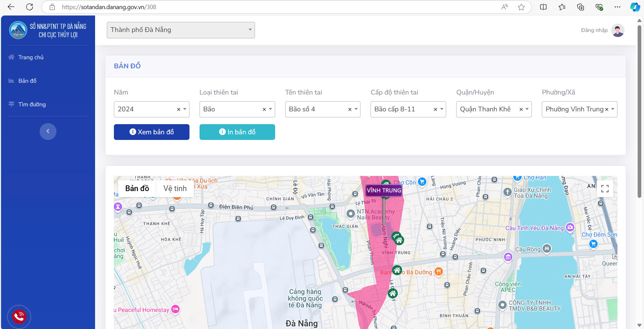644x329 pixels.
Task: Toggle browser split screen view
Action: point(543,7)
